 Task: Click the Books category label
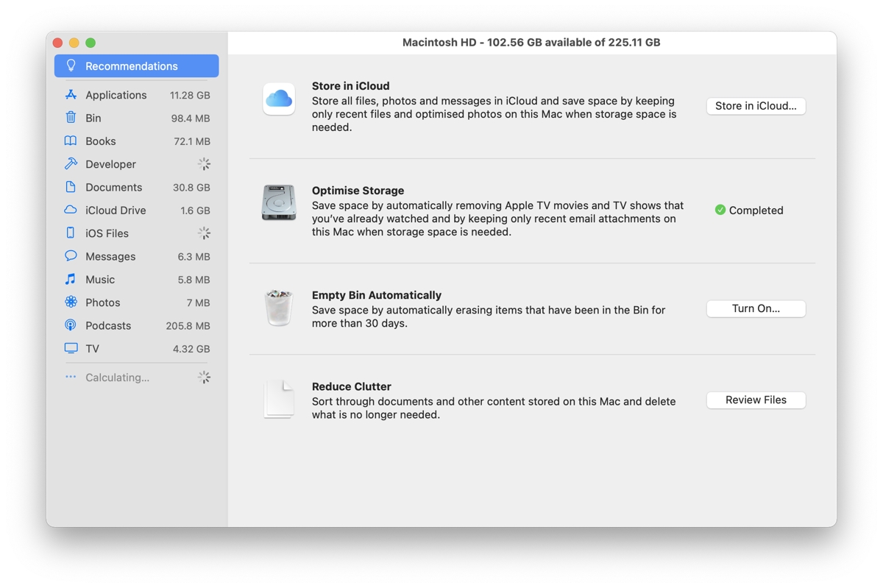pyautogui.click(x=100, y=141)
